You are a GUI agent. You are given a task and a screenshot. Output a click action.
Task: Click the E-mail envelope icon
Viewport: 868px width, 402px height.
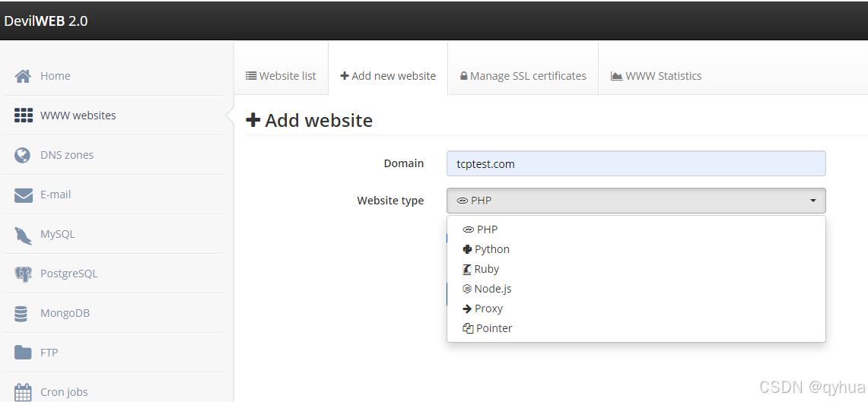pos(24,195)
